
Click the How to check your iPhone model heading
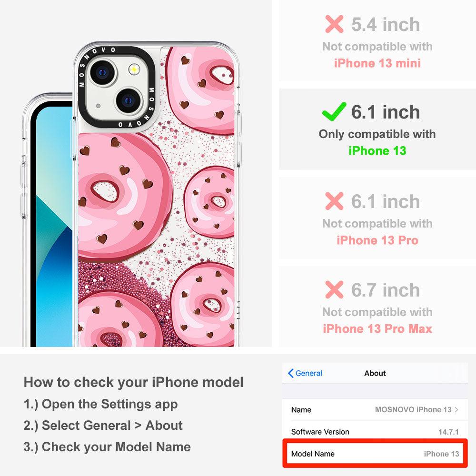134,382
